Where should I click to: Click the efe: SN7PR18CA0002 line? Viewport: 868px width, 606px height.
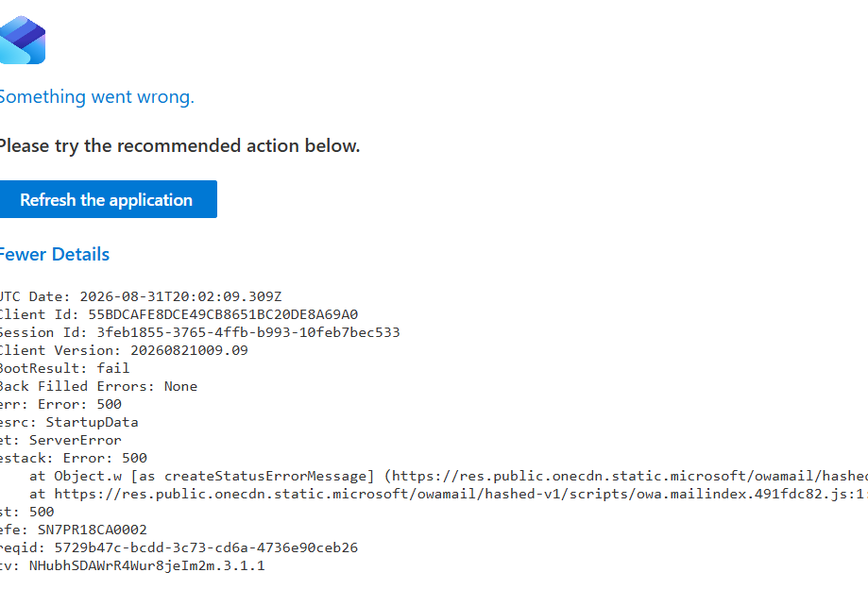(73, 530)
